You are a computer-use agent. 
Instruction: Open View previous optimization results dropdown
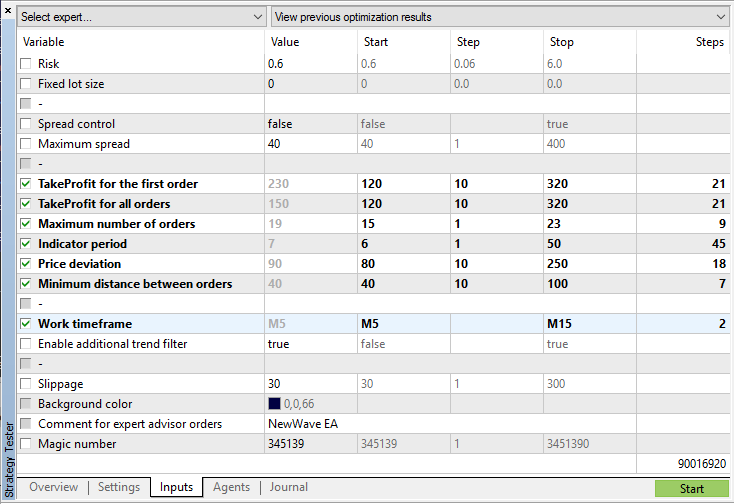[x=500, y=17]
